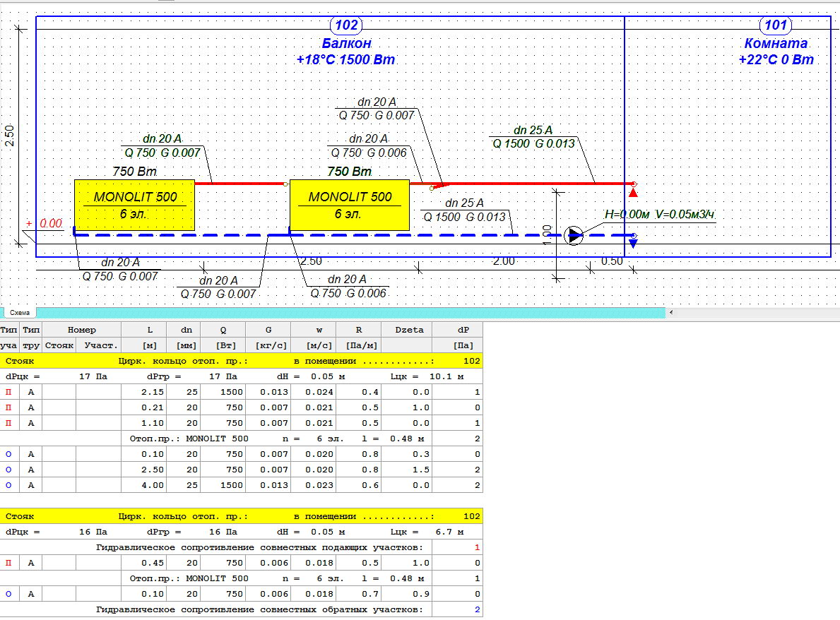The image size is (840, 620).
Task: Click the Q column header
Action: click(x=223, y=330)
